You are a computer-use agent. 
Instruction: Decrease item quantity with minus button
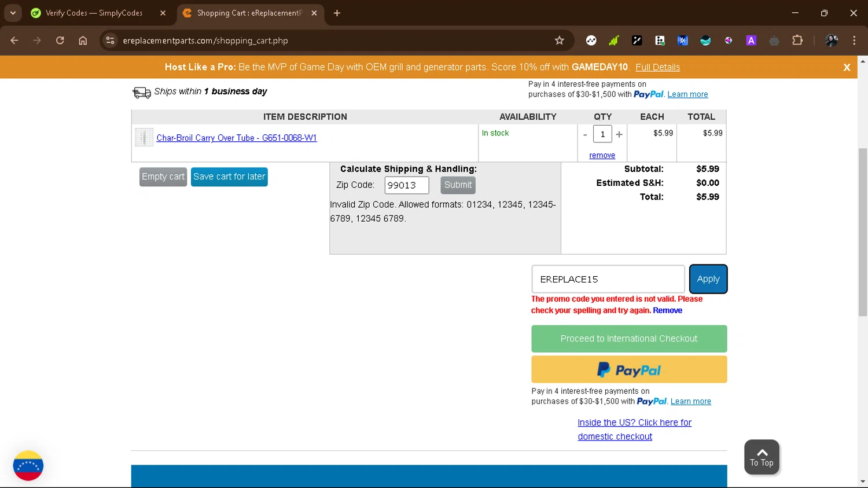tap(585, 134)
